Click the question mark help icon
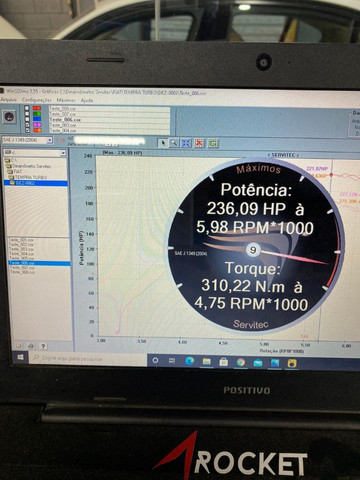Viewport: 360px width, 480px height. pyautogui.click(x=43, y=346)
